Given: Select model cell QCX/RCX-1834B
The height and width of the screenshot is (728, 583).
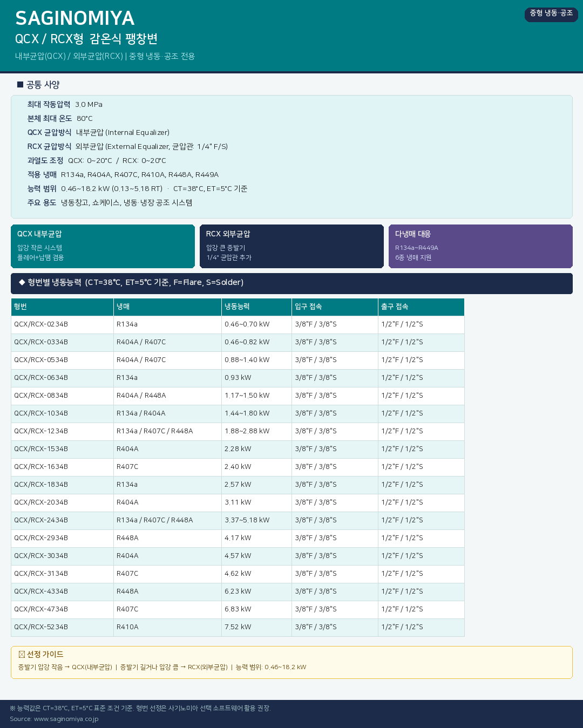Looking at the screenshot, I should pos(62,485).
